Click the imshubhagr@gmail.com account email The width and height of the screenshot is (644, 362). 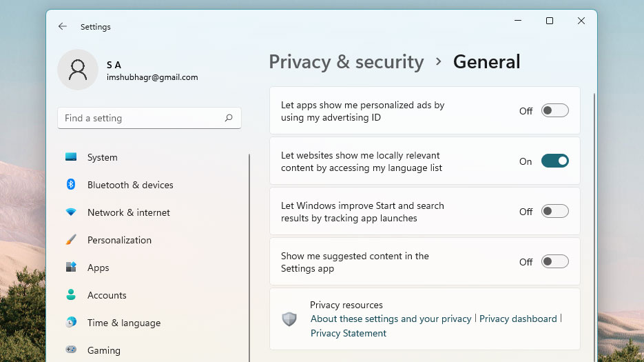pos(152,77)
